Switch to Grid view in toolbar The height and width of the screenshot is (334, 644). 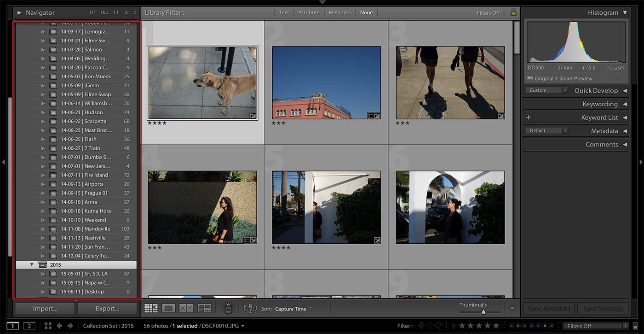pyautogui.click(x=151, y=308)
